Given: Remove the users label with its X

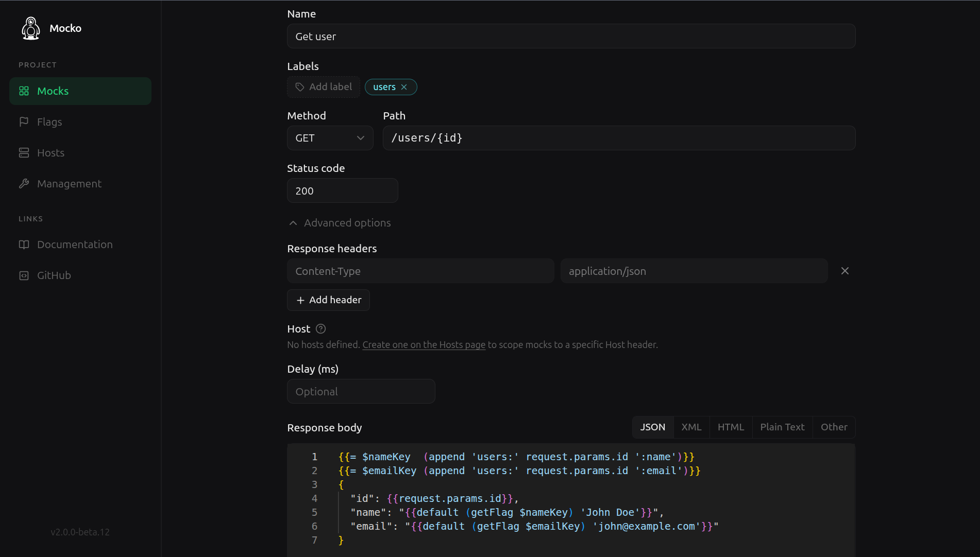Looking at the screenshot, I should [x=404, y=87].
